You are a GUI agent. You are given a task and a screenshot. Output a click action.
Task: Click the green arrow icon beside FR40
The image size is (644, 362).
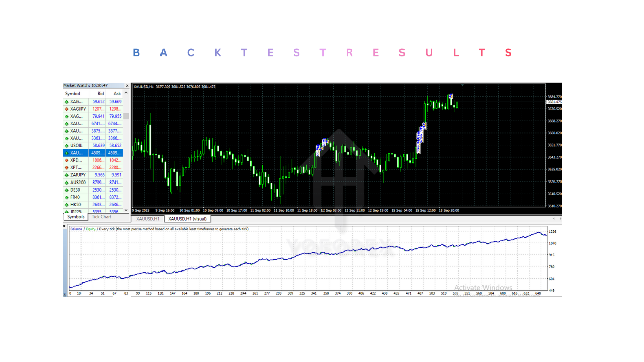[x=67, y=197]
